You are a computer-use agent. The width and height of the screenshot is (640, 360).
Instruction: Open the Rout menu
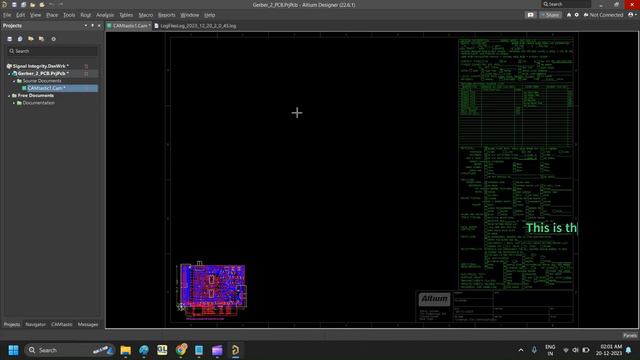[86, 15]
